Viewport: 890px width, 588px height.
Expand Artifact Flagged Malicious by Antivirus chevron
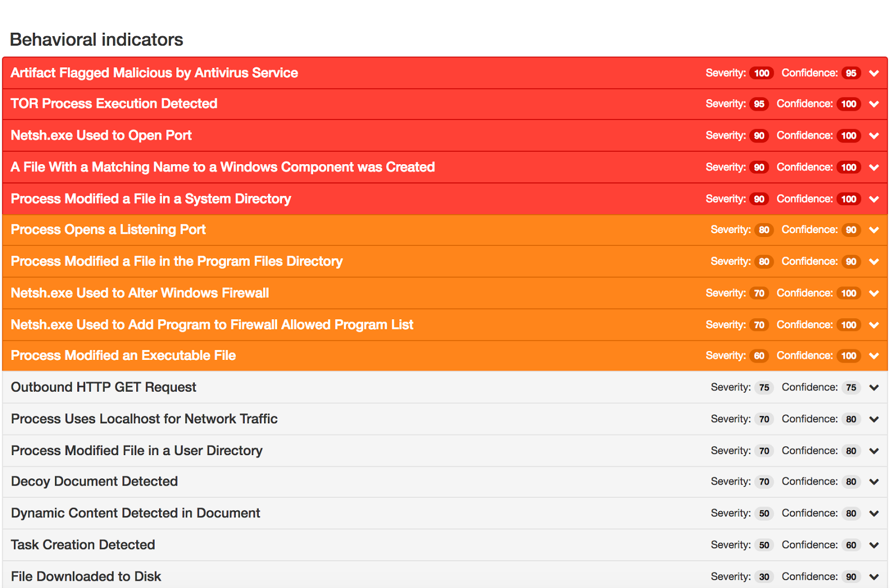(x=874, y=73)
